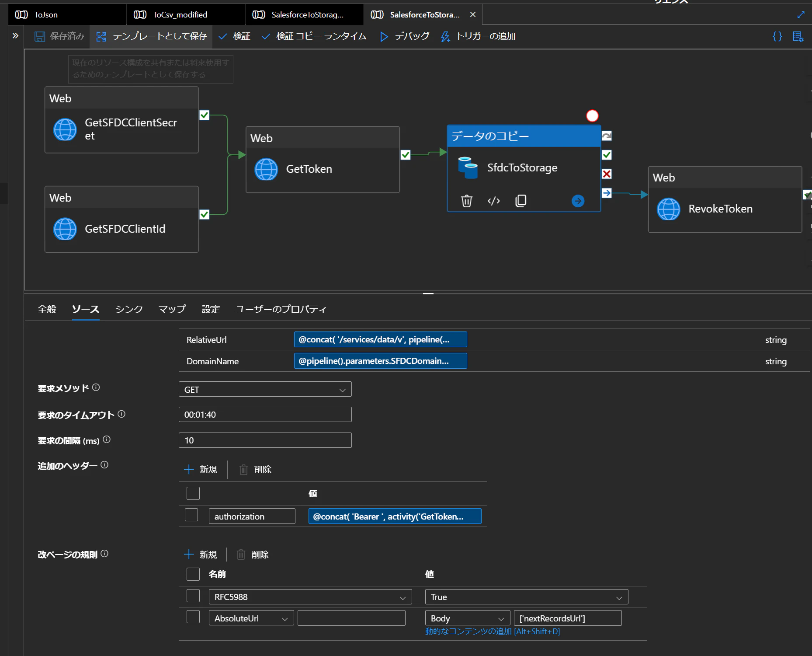Add new header with 新規 under 追加のヘッダー
Screen dimensions: 812x656
[201, 469]
